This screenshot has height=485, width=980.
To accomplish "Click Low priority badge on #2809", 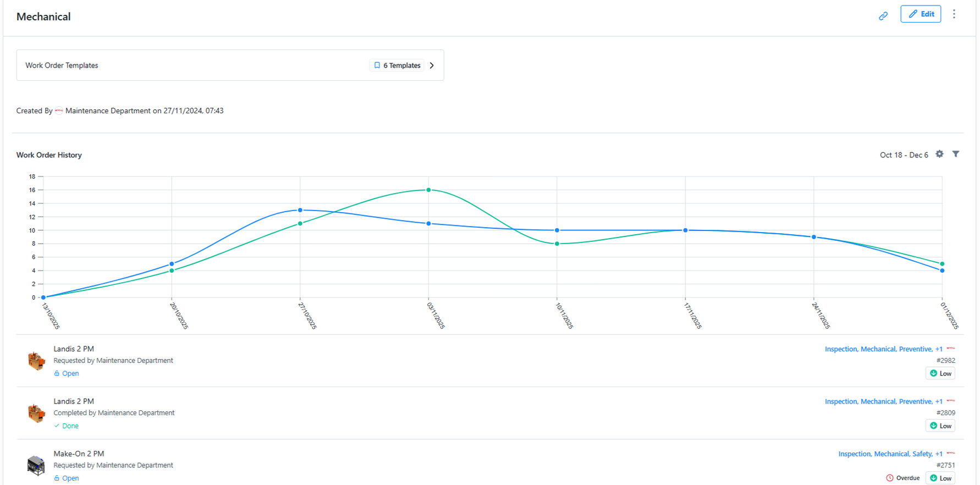I will point(940,426).
